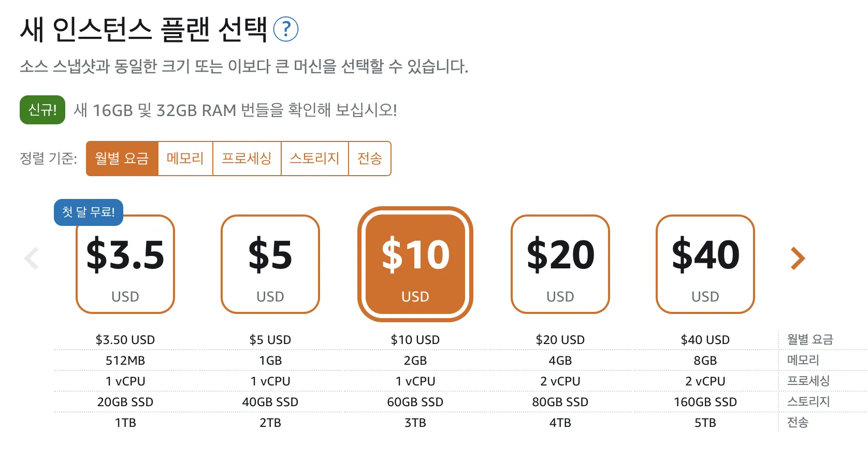Select the $5 USD plan card
Viewport: 868px width, 458px height.
pos(270,264)
